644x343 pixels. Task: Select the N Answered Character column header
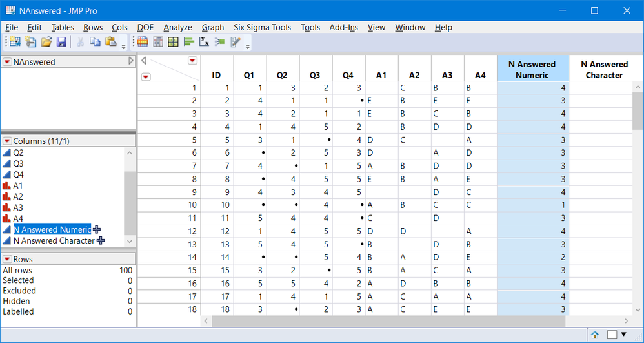[604, 70]
